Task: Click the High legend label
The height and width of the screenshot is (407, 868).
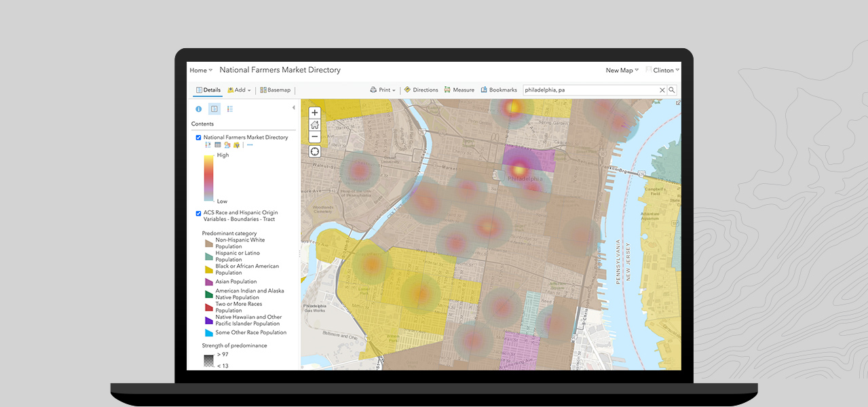Action: 223,155
